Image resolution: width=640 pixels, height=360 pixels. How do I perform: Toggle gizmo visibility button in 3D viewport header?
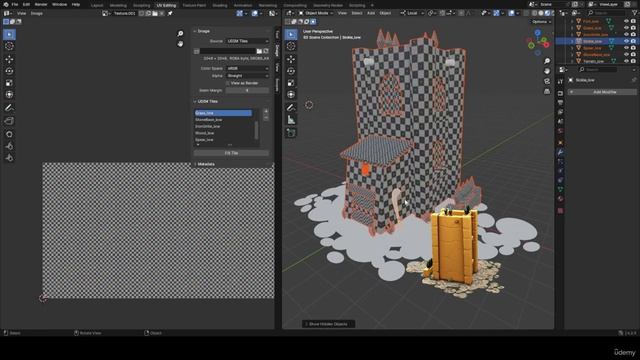(496, 13)
